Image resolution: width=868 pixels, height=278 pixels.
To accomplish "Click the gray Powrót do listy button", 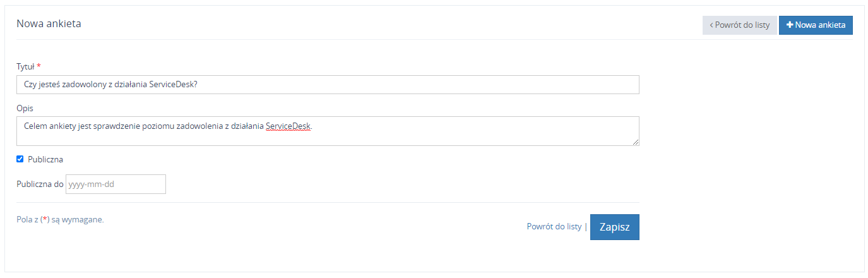I will point(740,25).
